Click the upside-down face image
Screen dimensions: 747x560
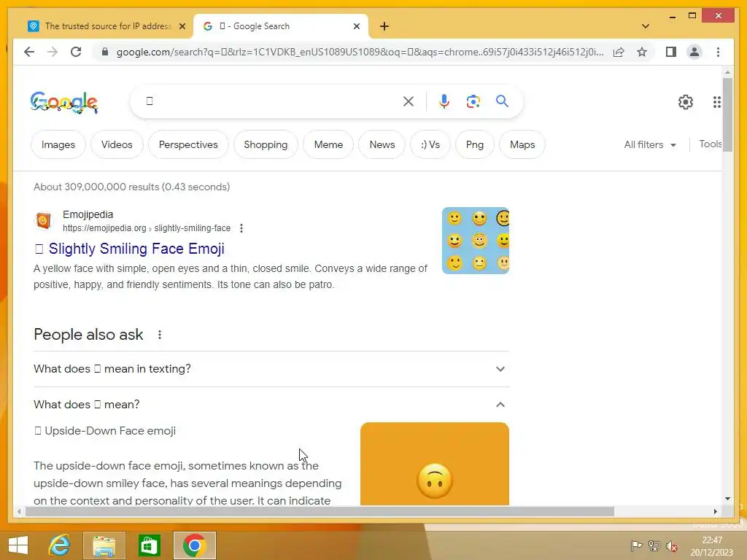(435, 464)
